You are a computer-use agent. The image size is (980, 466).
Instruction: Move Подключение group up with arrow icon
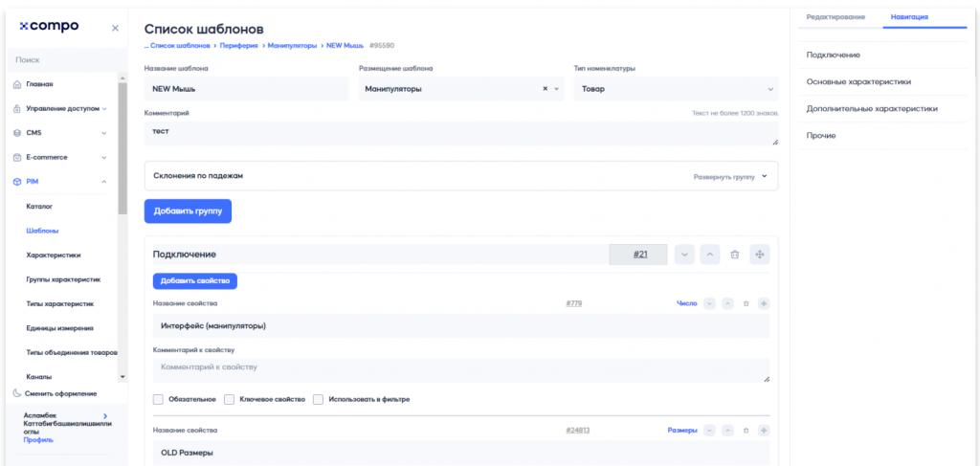(x=709, y=255)
